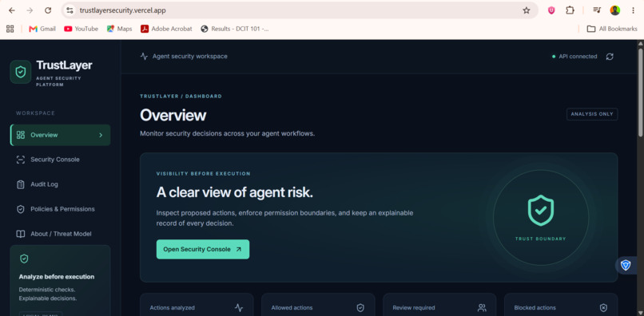Click the API connected status indicator

(574, 56)
